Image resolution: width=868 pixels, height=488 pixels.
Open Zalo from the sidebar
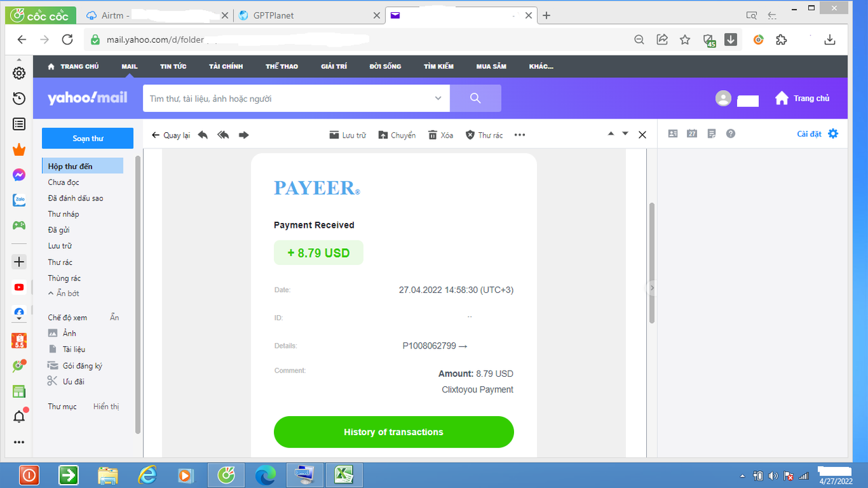[19, 201]
